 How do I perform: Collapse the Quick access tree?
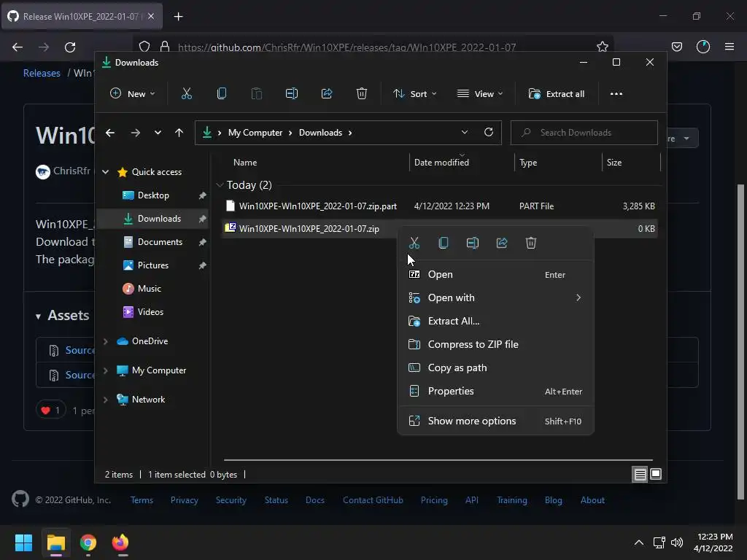(x=106, y=172)
